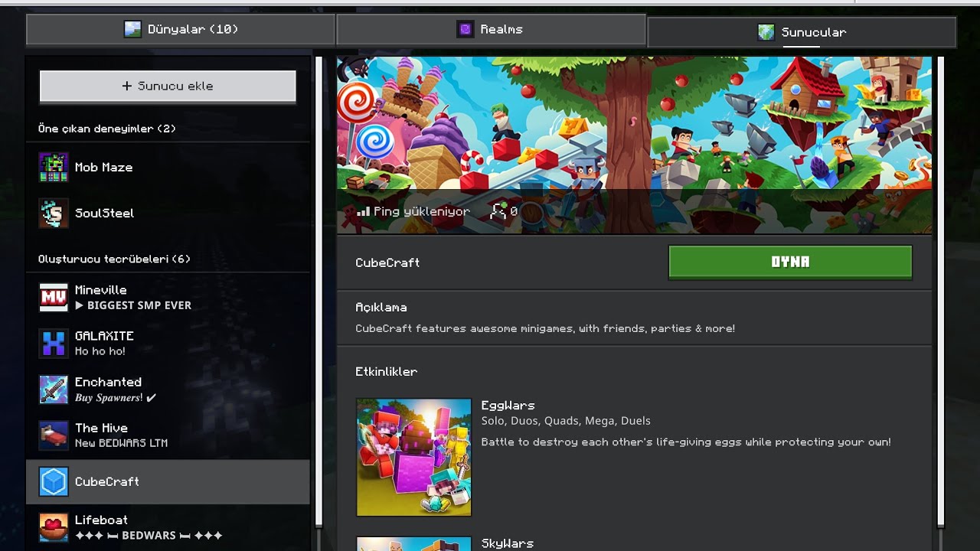Switch to the Dünyalar (10) tab
980x551 pixels.
click(181, 29)
